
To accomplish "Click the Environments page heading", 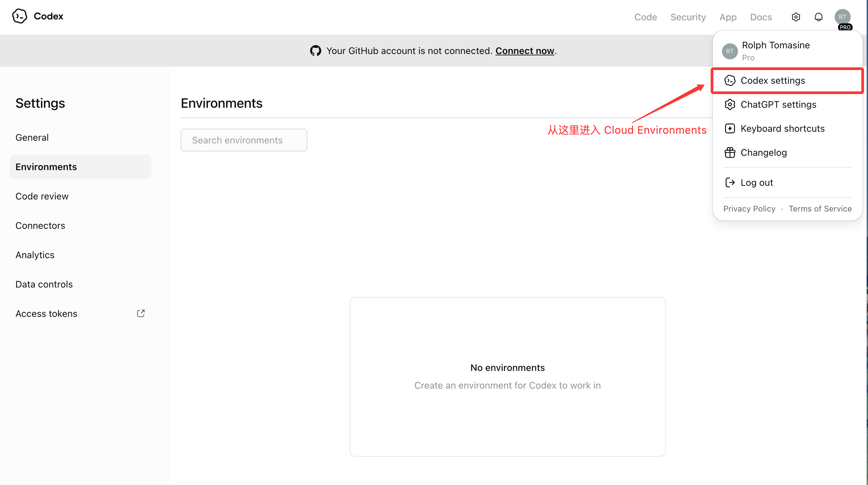I will (221, 103).
